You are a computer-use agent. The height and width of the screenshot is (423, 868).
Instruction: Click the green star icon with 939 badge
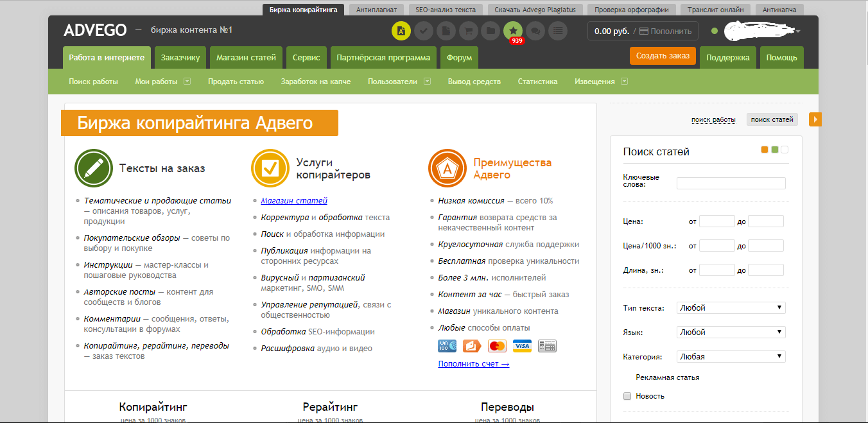pyautogui.click(x=513, y=30)
